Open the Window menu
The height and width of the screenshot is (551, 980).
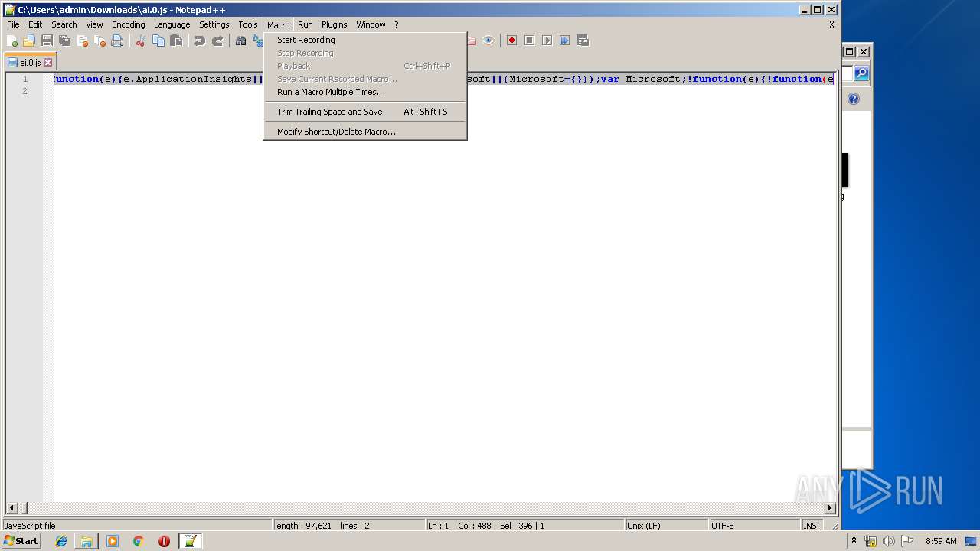(371, 24)
